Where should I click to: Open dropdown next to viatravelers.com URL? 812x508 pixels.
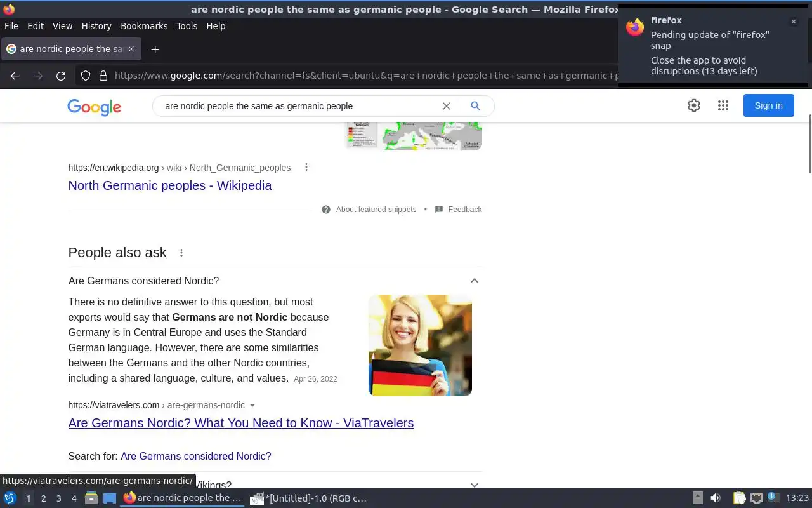pos(252,405)
